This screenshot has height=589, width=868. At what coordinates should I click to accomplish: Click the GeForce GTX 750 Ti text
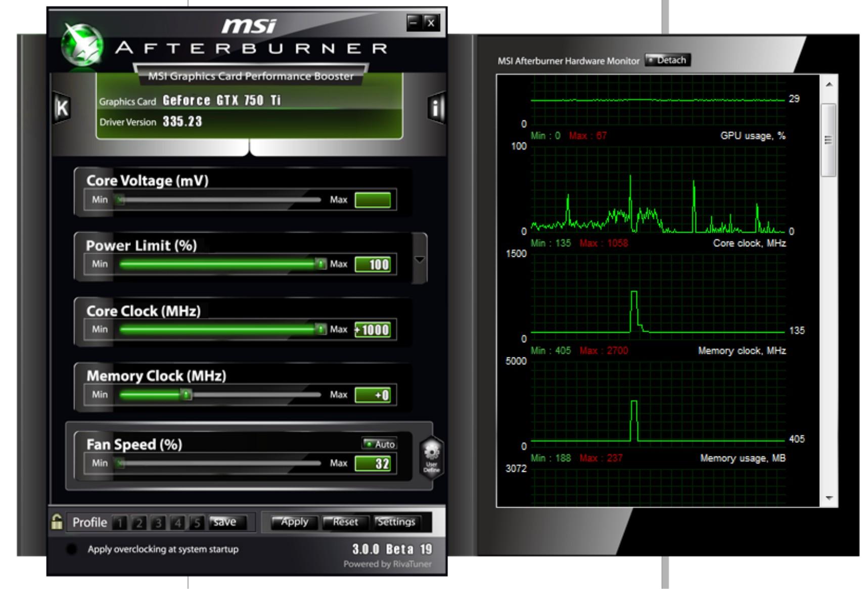tap(221, 100)
